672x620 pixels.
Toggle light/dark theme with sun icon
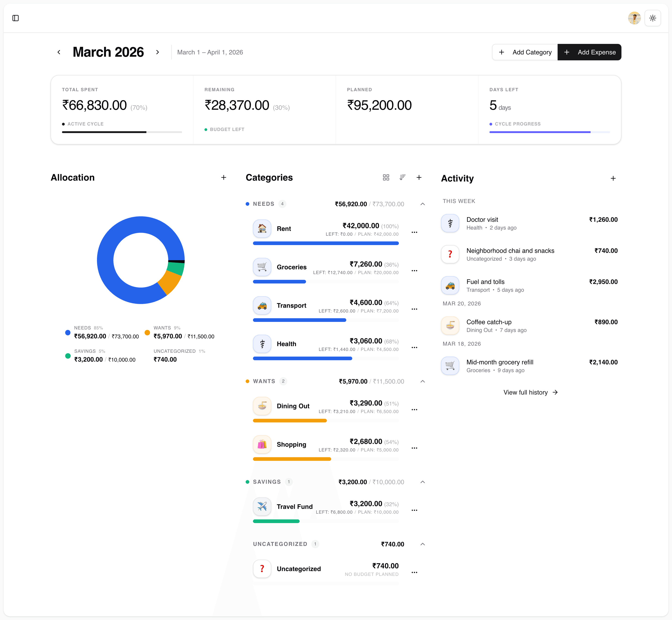[x=653, y=18]
